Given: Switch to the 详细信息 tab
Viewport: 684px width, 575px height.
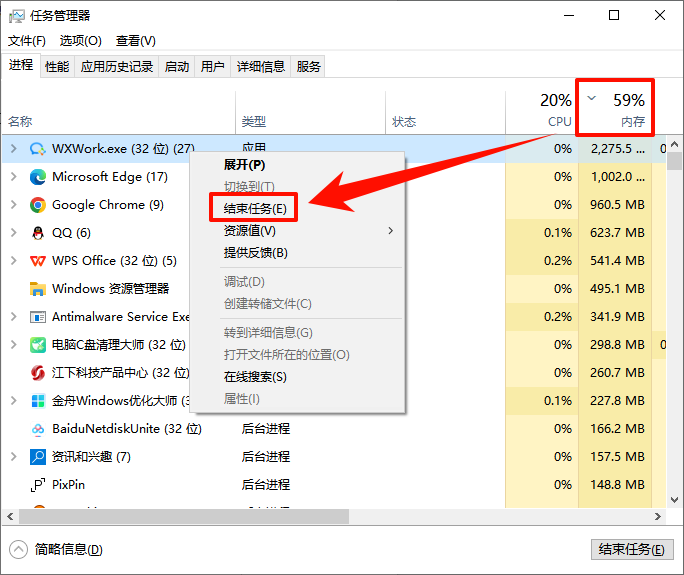Looking at the screenshot, I should click(261, 67).
